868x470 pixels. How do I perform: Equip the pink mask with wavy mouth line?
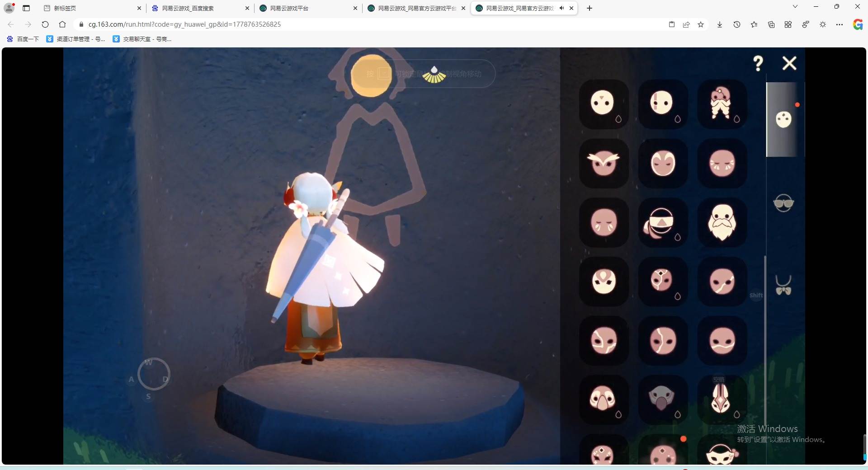tap(722, 341)
